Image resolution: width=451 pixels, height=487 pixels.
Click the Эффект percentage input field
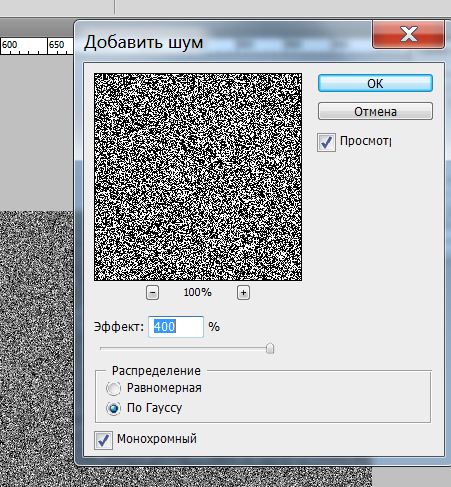point(176,327)
